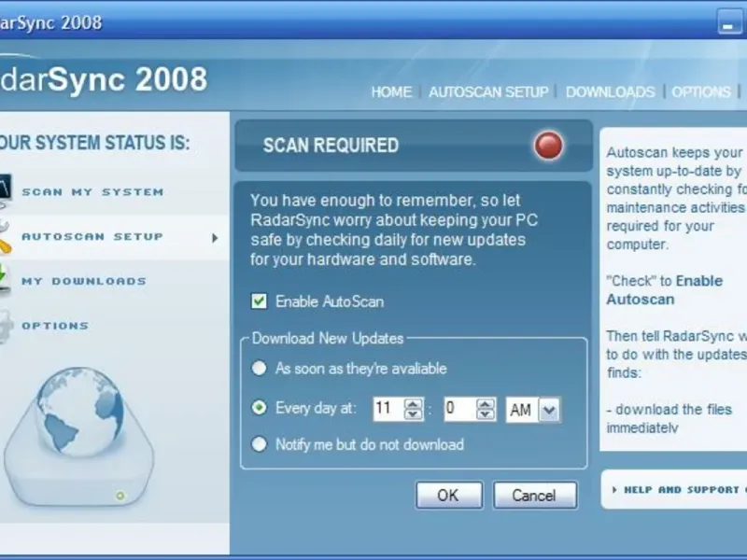The height and width of the screenshot is (560, 747).
Task: Decrease the minute value with down arrow
Action: click(x=485, y=414)
